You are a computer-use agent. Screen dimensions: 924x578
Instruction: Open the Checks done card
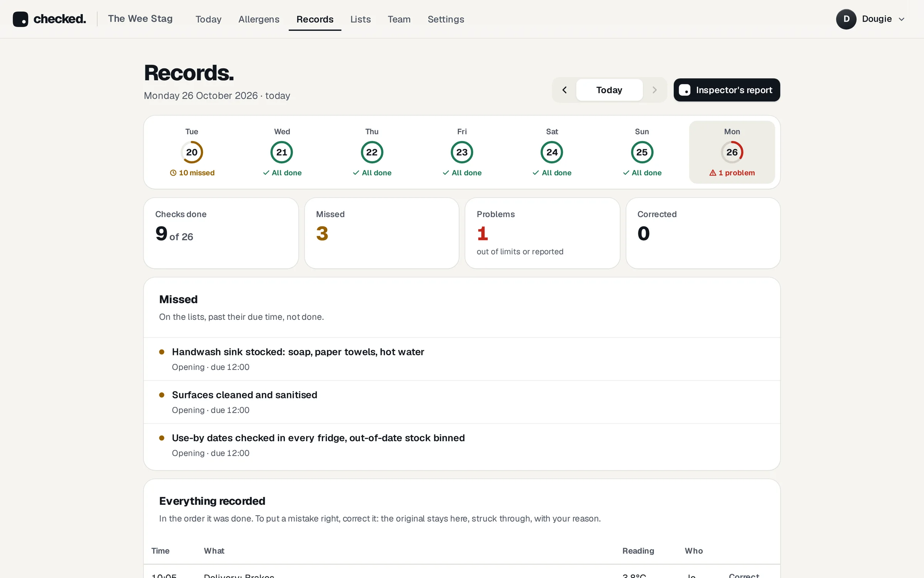coord(221,233)
